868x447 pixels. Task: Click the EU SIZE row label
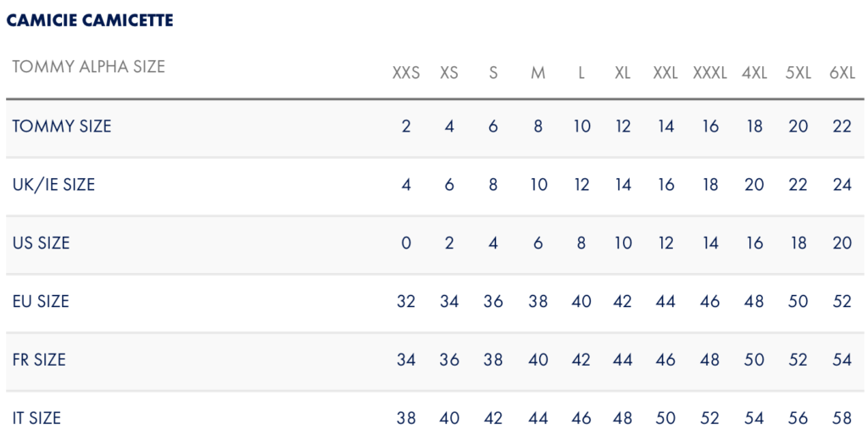(x=41, y=301)
